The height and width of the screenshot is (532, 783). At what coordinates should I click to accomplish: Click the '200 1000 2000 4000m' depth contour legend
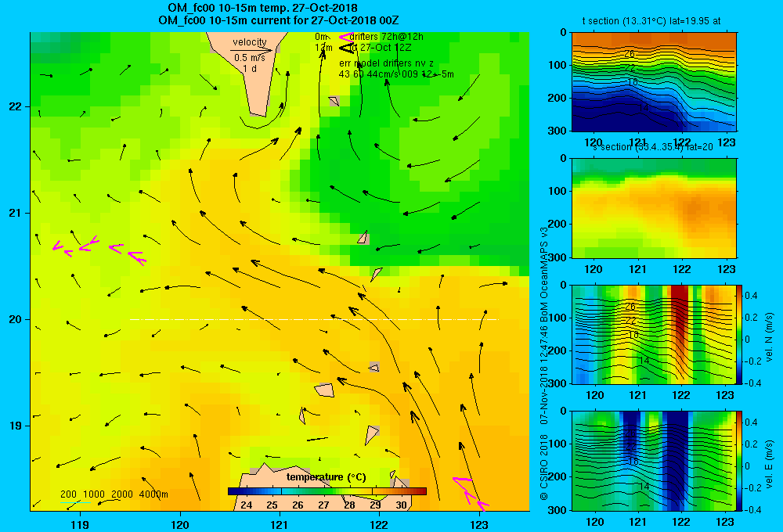[x=114, y=494]
